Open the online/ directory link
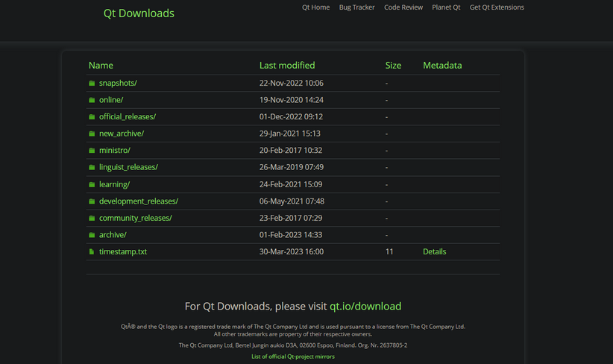613x364 pixels. tap(111, 100)
